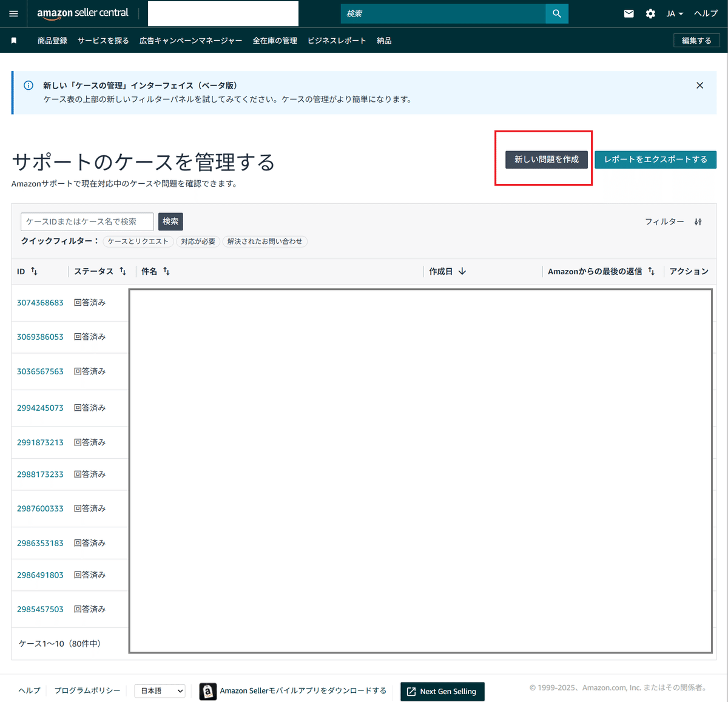Open the JA language dropdown
Image resolution: width=728 pixels, height=702 pixels.
pyautogui.click(x=675, y=13)
